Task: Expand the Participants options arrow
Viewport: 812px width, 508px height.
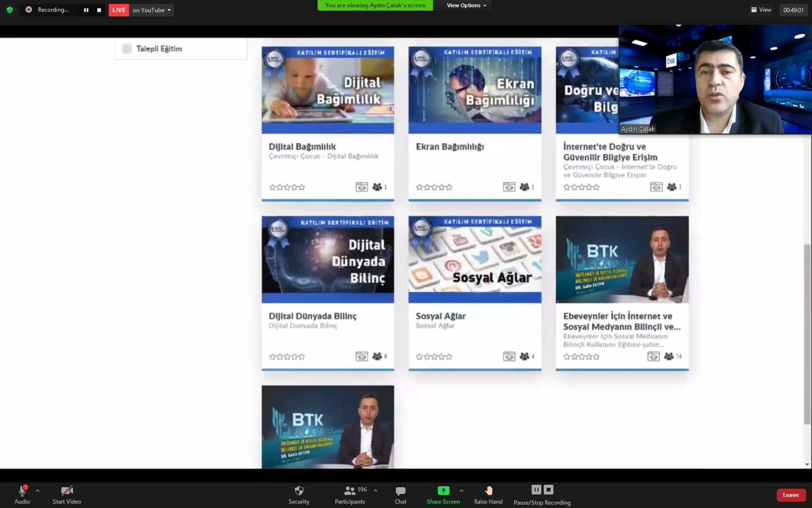Action: [x=376, y=491]
